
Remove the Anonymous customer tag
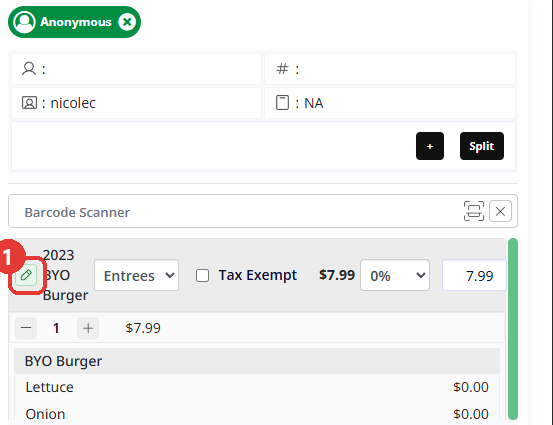(x=127, y=22)
